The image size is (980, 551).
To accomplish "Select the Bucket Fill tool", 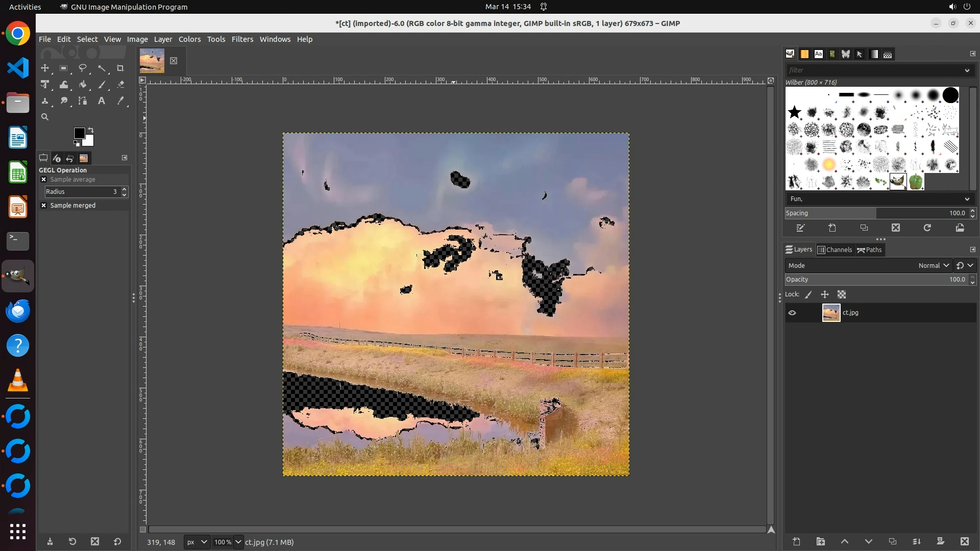I will (x=83, y=85).
